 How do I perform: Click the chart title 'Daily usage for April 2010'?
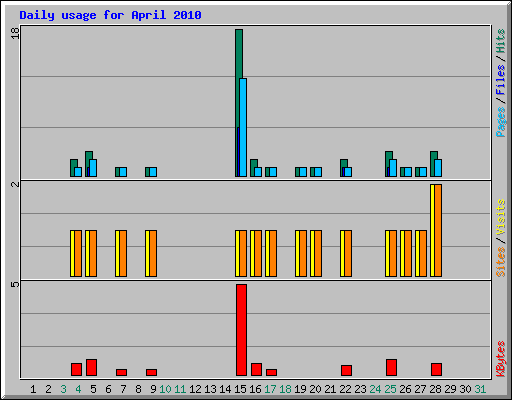(110, 15)
